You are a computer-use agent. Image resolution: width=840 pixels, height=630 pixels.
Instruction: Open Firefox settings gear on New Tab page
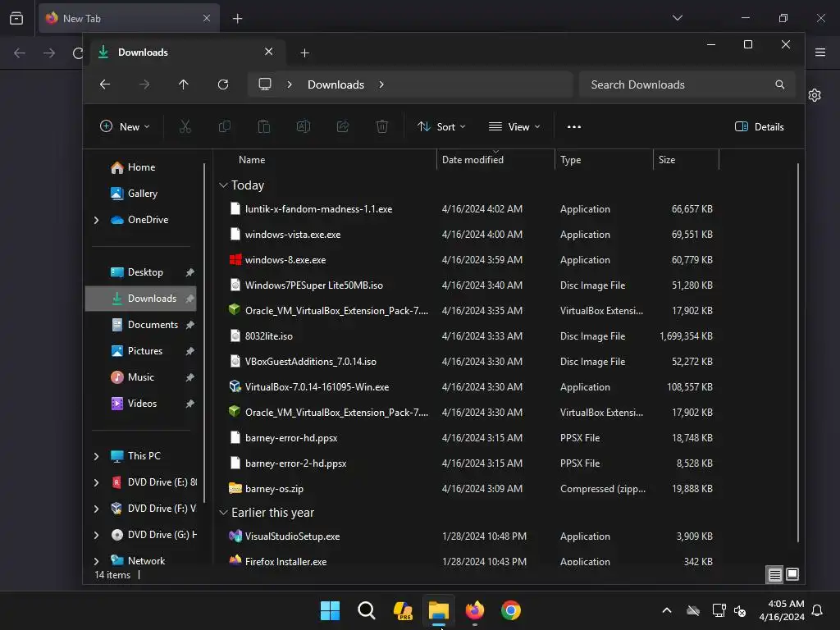pyautogui.click(x=815, y=95)
